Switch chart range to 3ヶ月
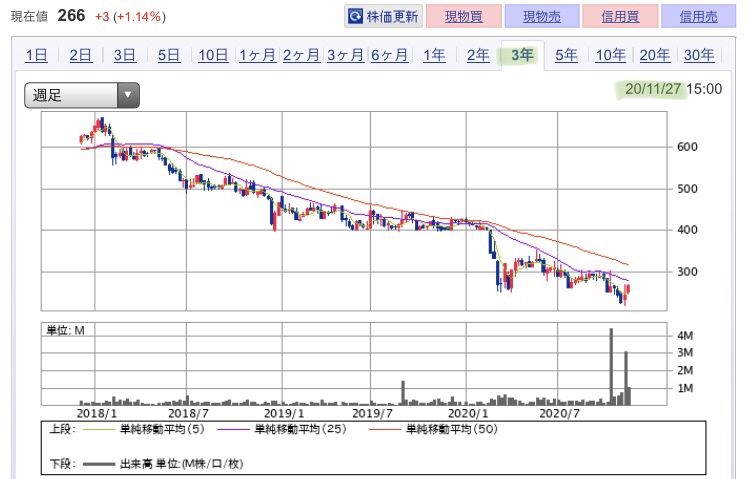 tap(345, 55)
